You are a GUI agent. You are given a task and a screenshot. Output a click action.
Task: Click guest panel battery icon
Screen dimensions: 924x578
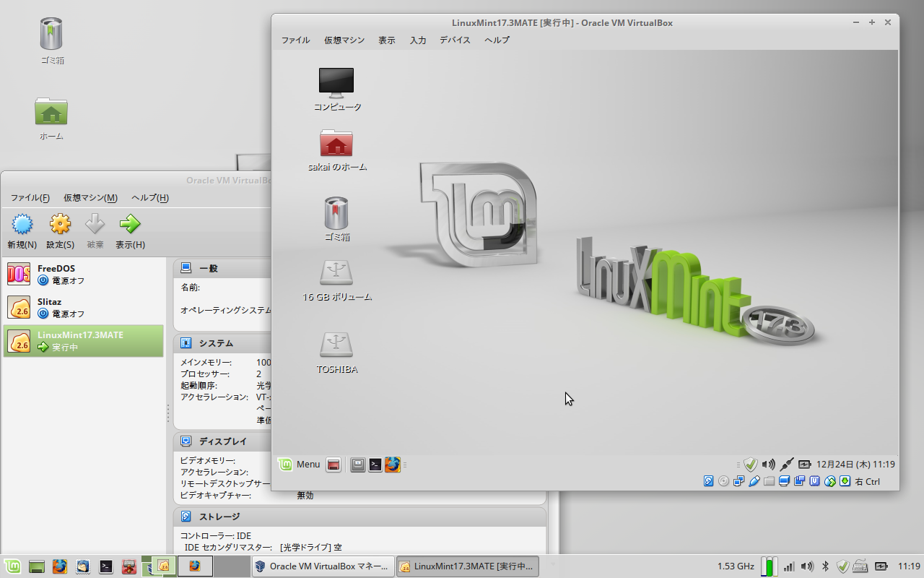(x=805, y=465)
